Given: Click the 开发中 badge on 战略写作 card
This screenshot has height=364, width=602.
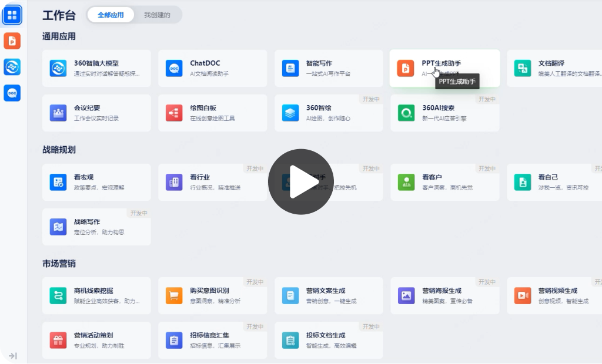Looking at the screenshot, I should 139,213.
